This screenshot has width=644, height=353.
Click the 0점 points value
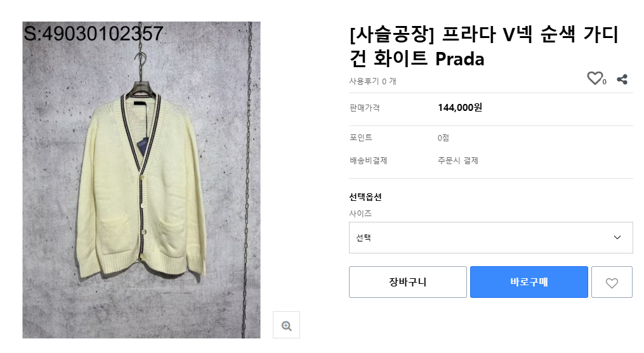tap(444, 138)
